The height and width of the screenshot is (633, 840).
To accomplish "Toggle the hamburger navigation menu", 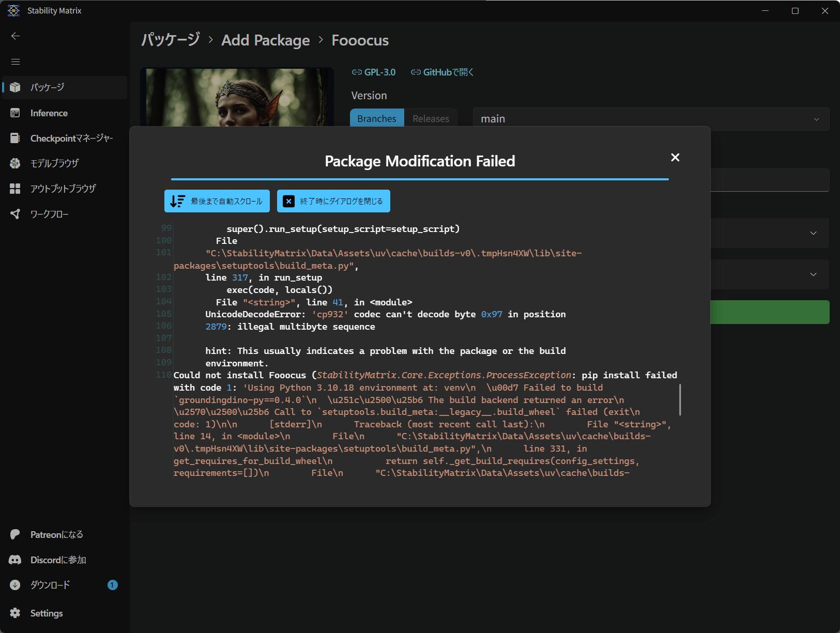I will [16, 61].
